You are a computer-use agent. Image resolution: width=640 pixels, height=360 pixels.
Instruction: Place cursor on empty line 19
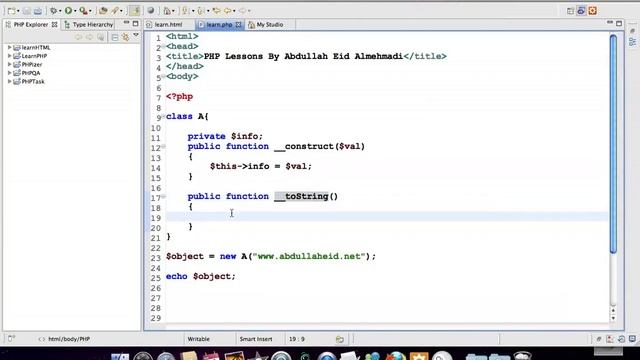[x=386, y=216]
